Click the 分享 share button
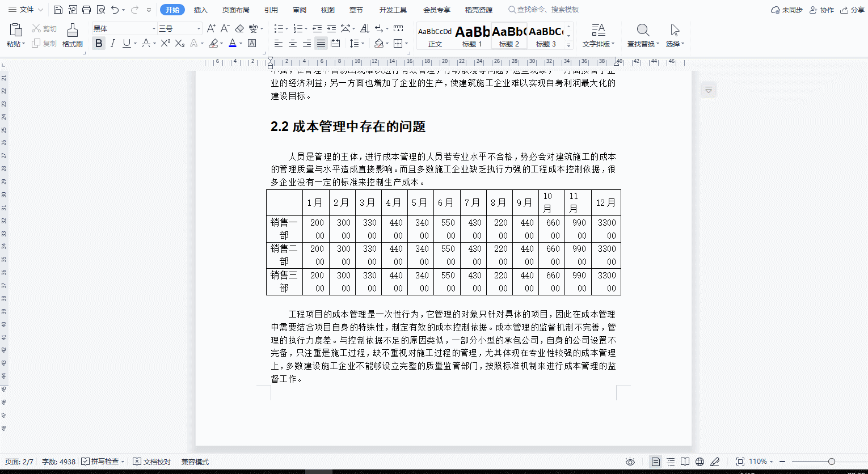The image size is (868, 474). click(x=852, y=10)
